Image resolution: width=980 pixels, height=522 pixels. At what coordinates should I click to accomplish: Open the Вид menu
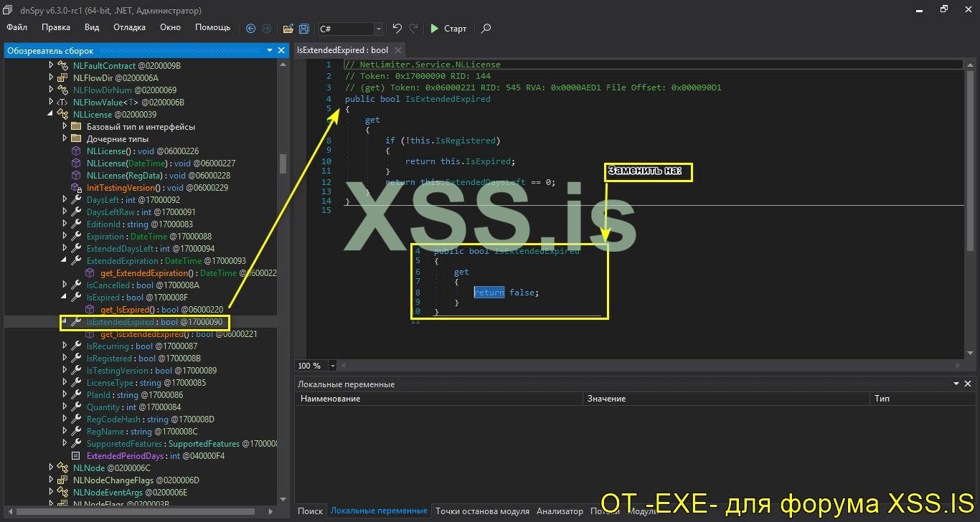[92, 27]
